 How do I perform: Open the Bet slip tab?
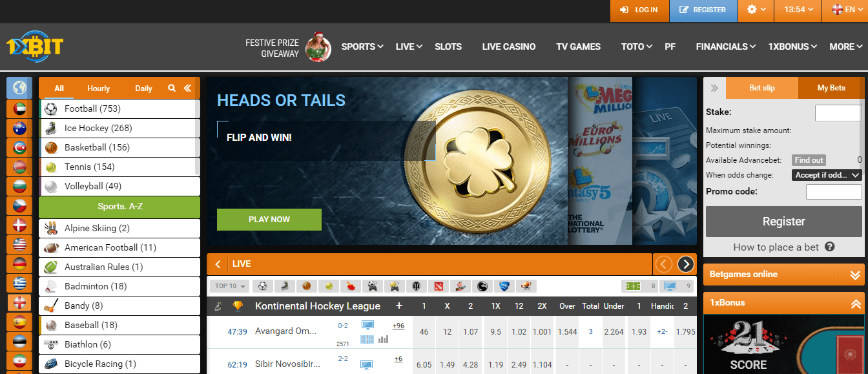[x=762, y=88]
